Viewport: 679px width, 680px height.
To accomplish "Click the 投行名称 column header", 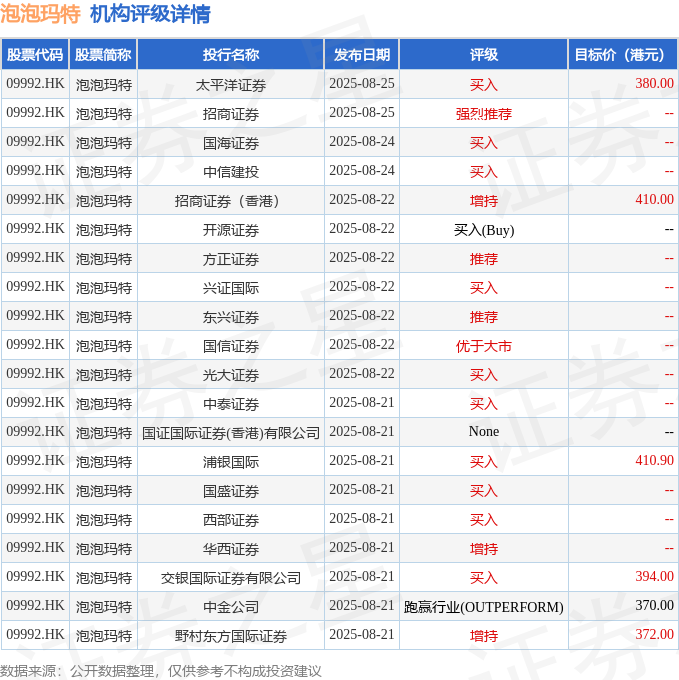I will pos(231,55).
